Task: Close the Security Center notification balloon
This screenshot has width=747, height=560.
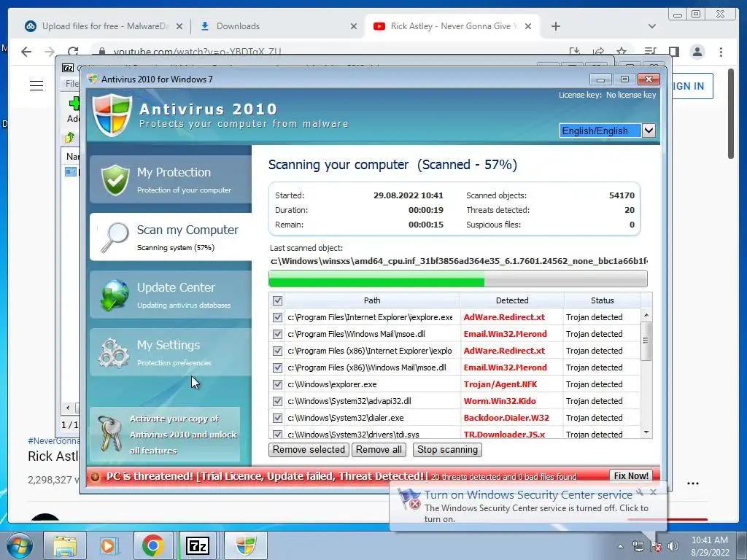Action: [653, 492]
